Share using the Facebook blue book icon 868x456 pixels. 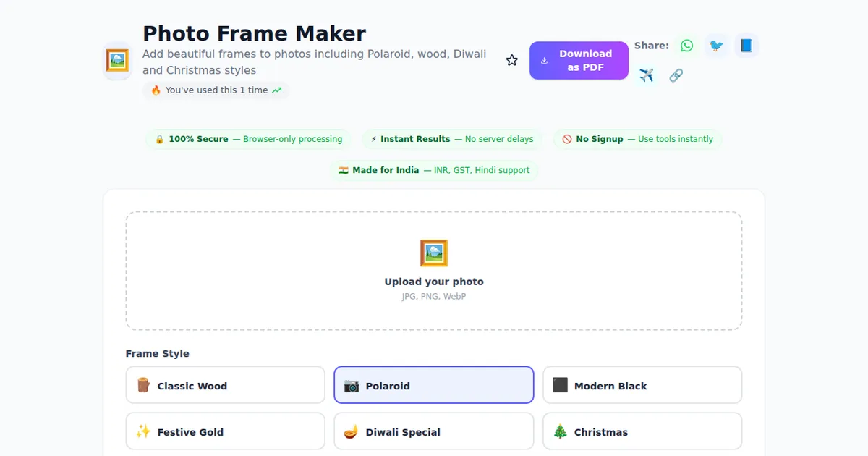pos(746,45)
